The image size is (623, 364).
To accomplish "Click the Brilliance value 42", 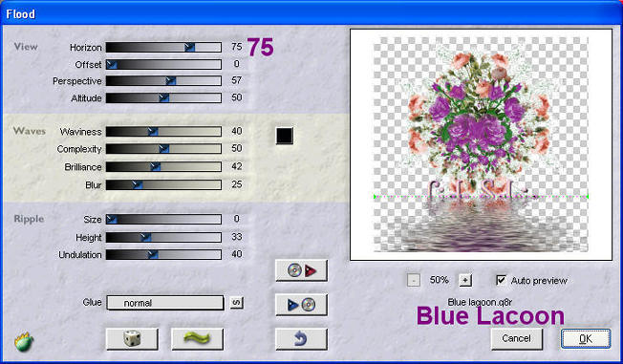I will (x=236, y=166).
